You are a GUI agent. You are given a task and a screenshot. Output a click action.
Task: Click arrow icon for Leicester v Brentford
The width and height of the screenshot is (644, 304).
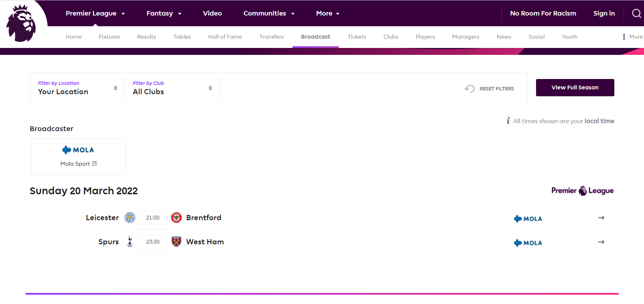601,218
